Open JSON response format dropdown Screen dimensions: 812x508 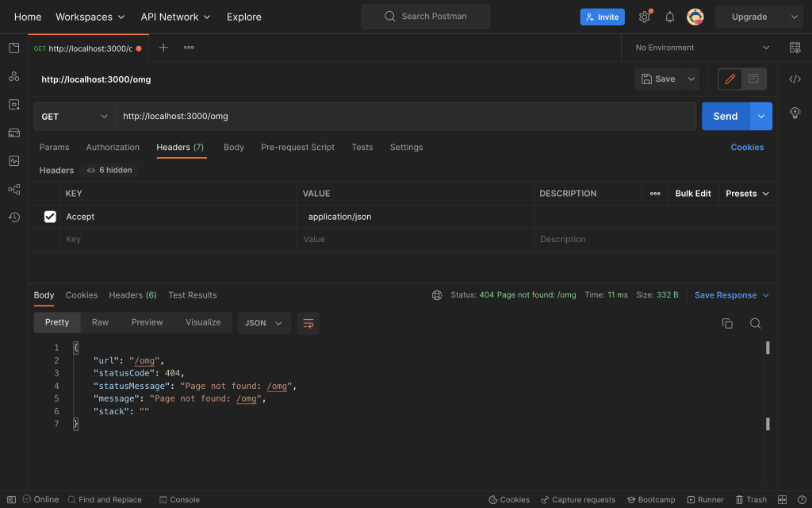pyautogui.click(x=264, y=323)
